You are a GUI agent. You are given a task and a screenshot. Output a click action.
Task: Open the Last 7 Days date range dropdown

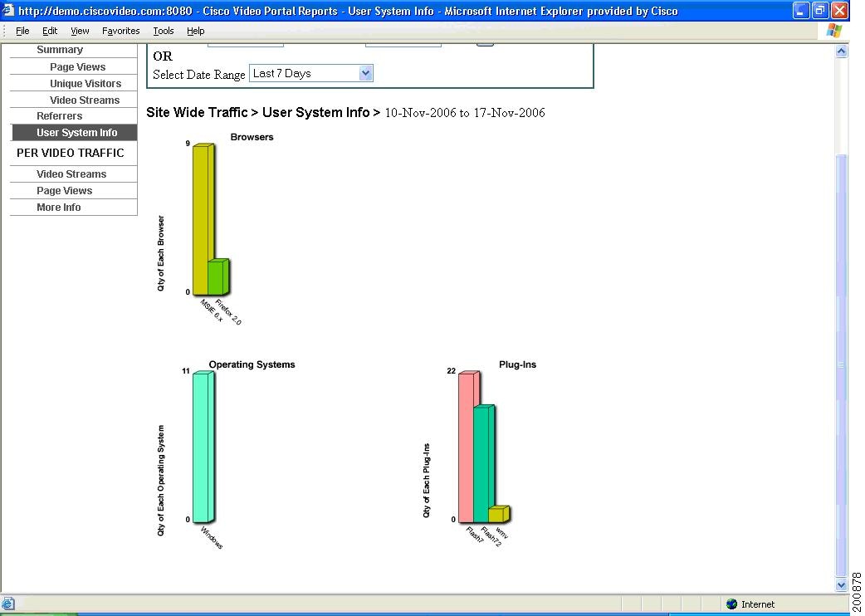coord(365,73)
